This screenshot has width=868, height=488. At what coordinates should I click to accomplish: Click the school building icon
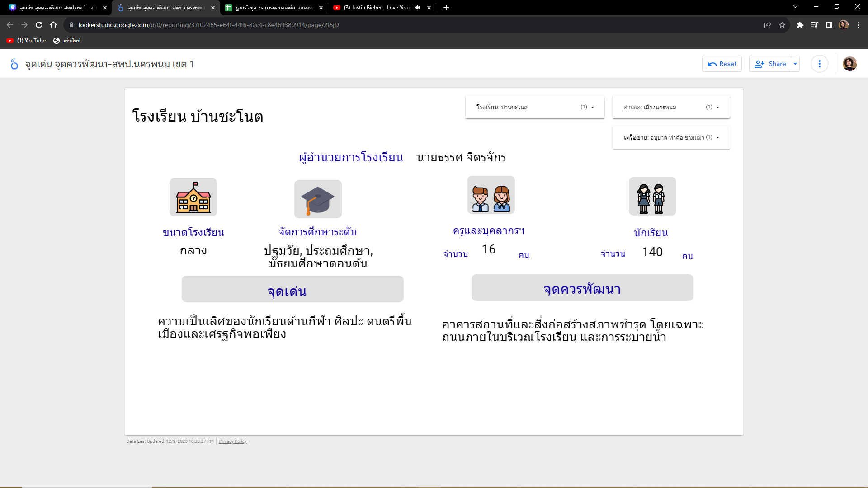193,197
